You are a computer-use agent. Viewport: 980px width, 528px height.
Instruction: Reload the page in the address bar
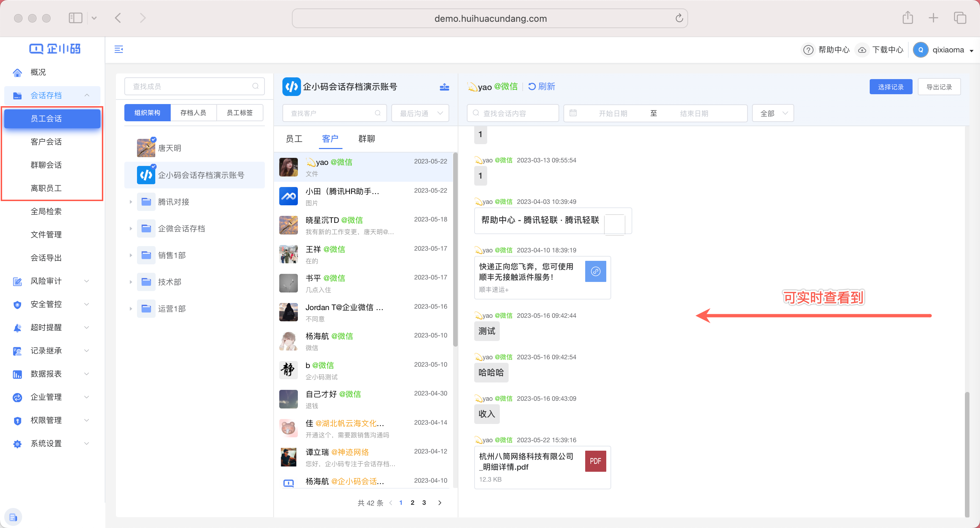[x=679, y=18]
